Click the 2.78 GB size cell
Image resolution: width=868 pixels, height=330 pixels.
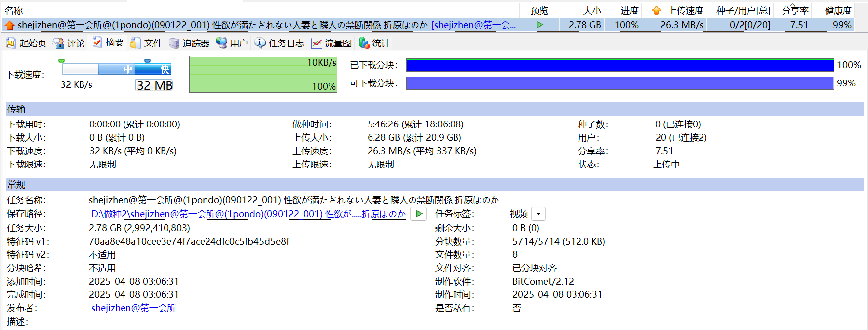pyautogui.click(x=584, y=25)
